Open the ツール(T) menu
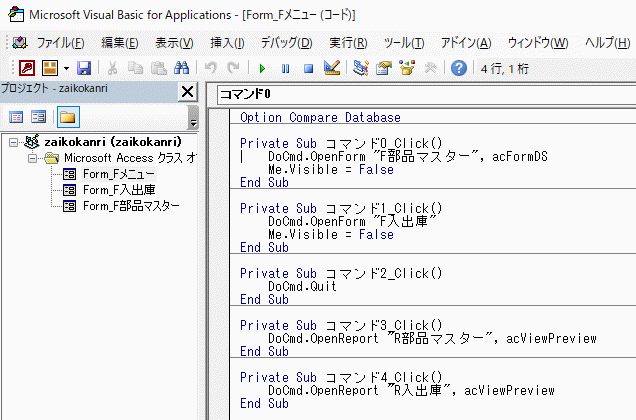The height and width of the screenshot is (420, 636). 404,43
